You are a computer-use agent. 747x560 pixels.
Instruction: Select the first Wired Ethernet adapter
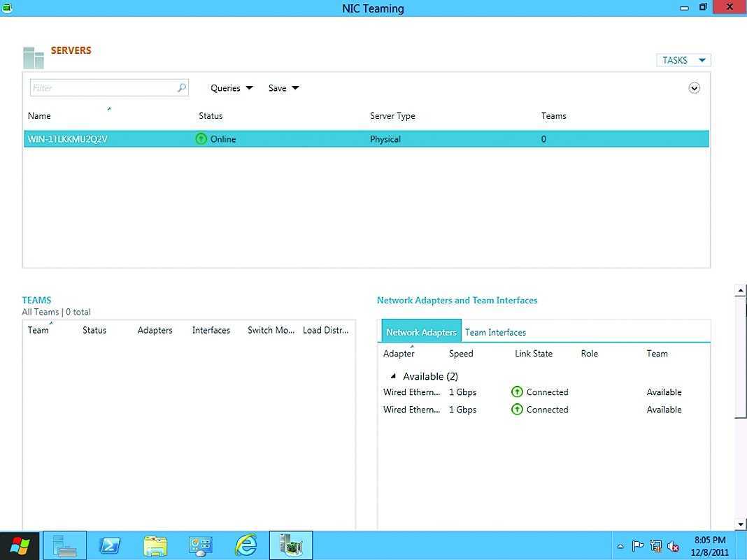coord(412,392)
